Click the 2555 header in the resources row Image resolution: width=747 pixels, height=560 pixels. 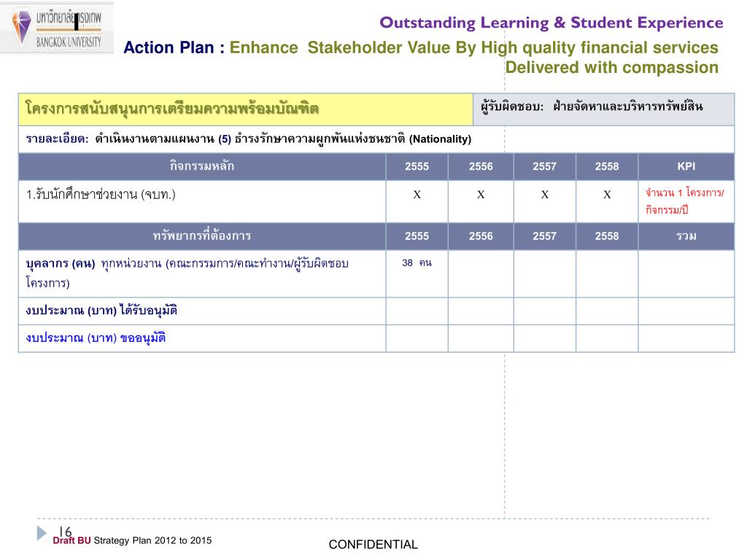click(417, 236)
